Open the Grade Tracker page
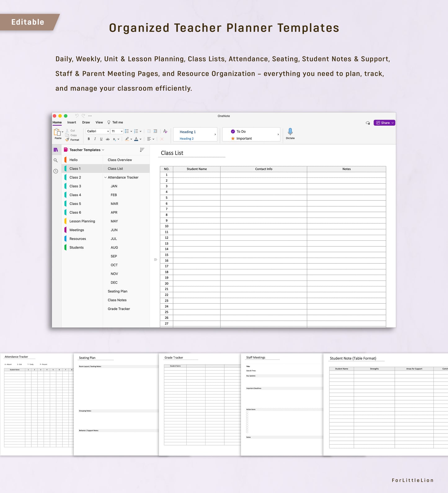Screen dimensions: 448x493 [126, 309]
